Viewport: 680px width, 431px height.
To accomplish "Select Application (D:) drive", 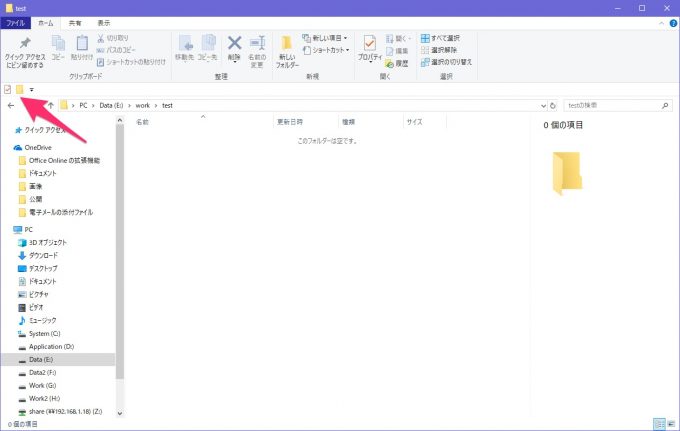I will click(x=46, y=346).
